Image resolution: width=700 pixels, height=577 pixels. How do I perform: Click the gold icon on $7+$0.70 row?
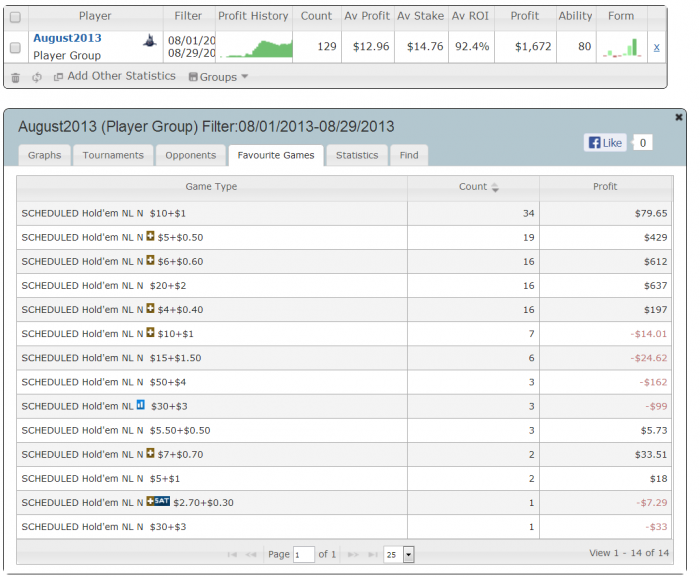[x=150, y=453]
